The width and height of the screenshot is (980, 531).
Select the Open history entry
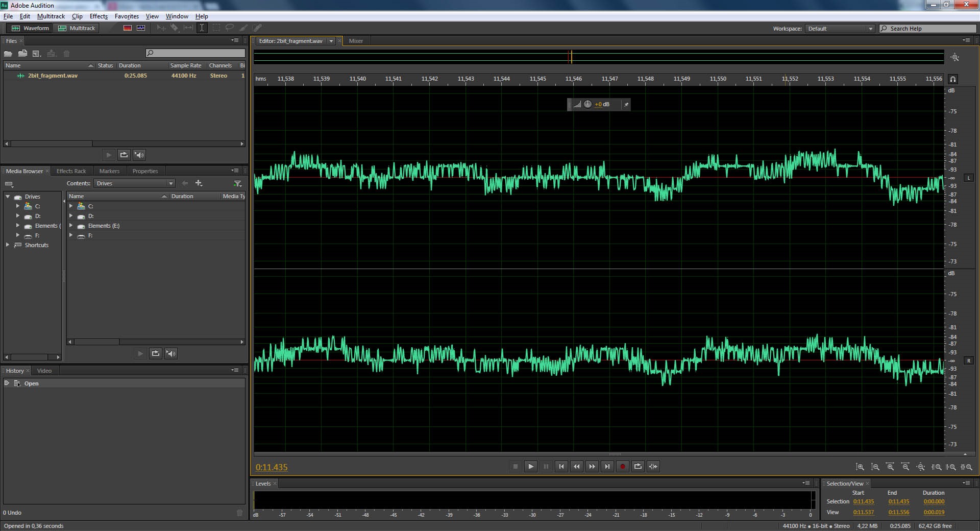point(124,383)
